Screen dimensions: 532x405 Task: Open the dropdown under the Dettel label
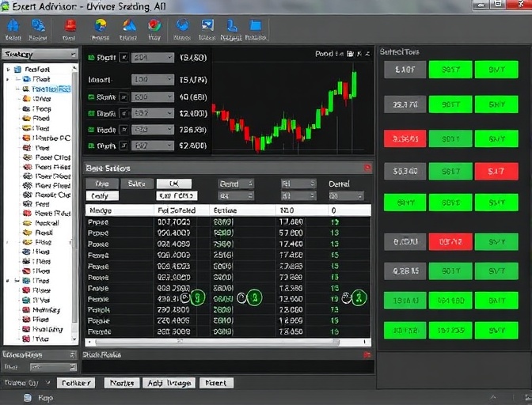(x=347, y=195)
